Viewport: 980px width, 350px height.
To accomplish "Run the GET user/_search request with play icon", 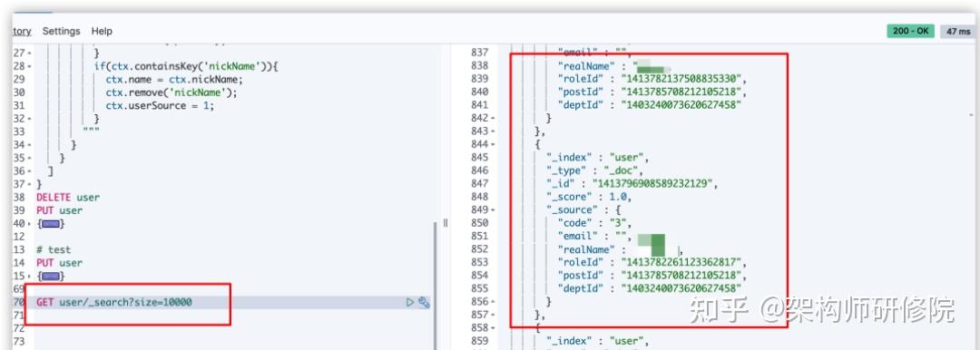I will pyautogui.click(x=410, y=303).
